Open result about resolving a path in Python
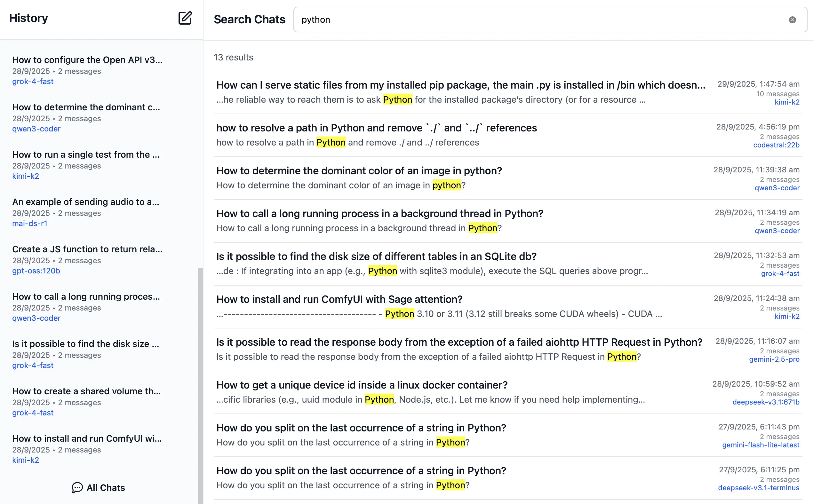The width and height of the screenshot is (813, 504). click(x=376, y=128)
